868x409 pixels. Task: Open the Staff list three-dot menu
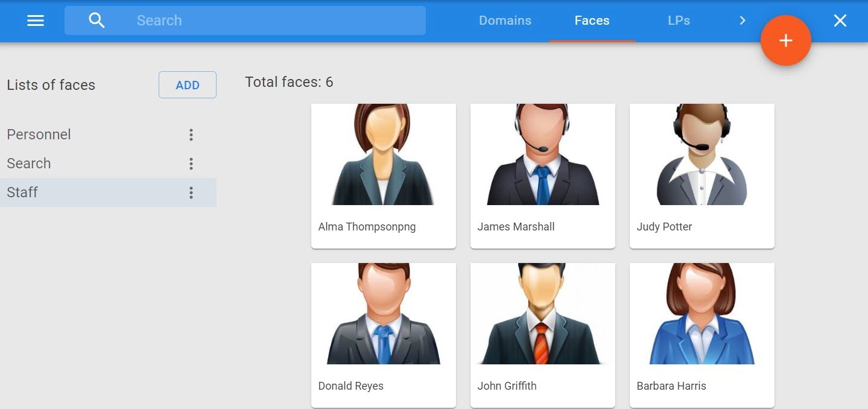tap(191, 192)
